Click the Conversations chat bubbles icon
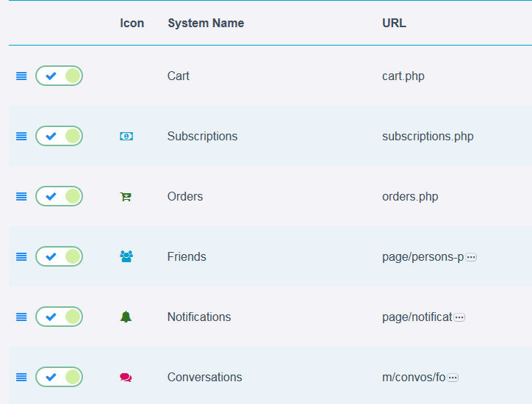Image resolution: width=532 pixels, height=404 pixels. pos(126,377)
